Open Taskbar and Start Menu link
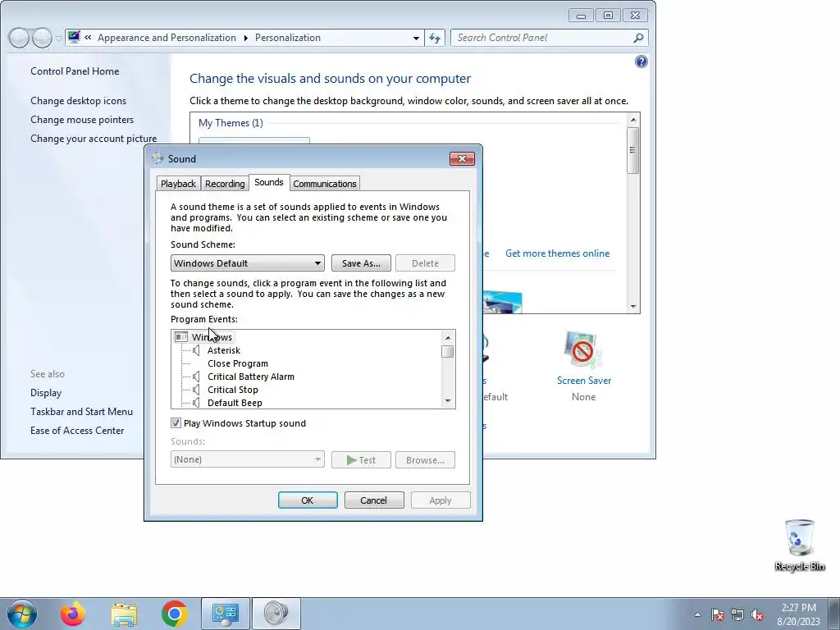 coord(81,412)
